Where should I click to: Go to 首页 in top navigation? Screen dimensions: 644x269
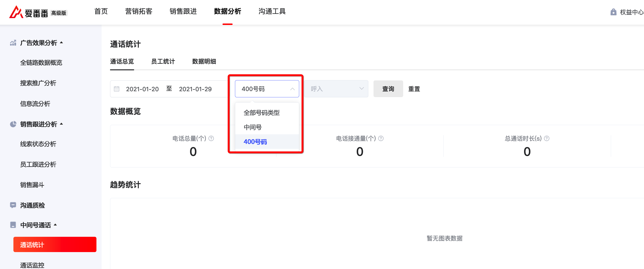pyautogui.click(x=101, y=12)
